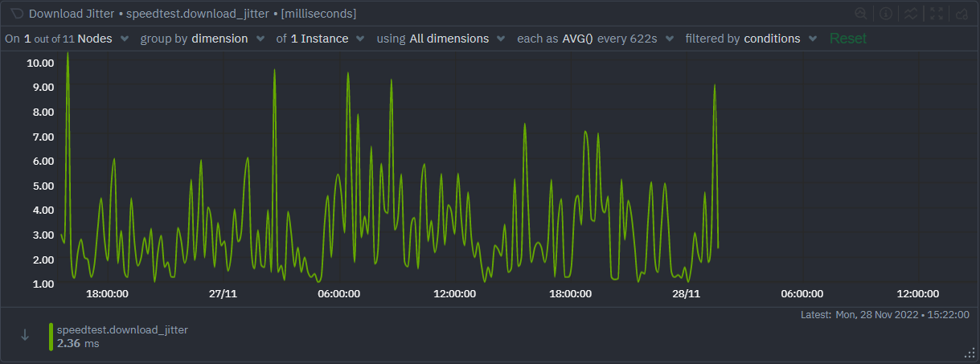Open the Nodes selector dropdown
Screen dimensions: 980x364
pyautogui.click(x=77, y=39)
